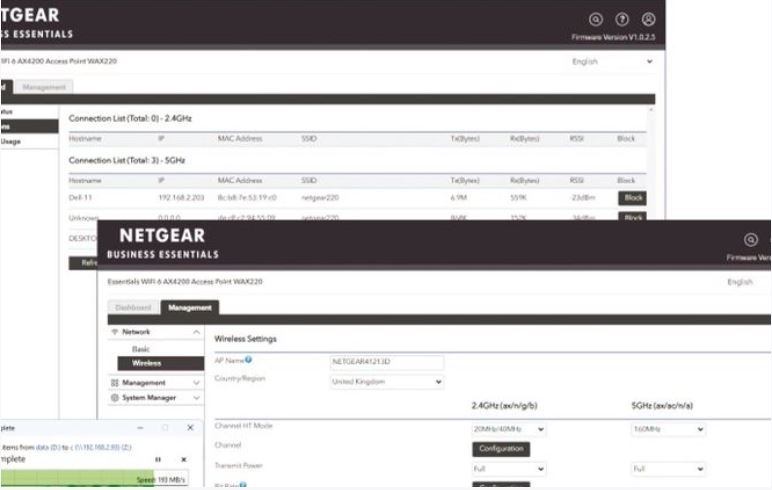Screen dimensions: 772x490
Task: Close the file copy dialog
Action: [191, 427]
